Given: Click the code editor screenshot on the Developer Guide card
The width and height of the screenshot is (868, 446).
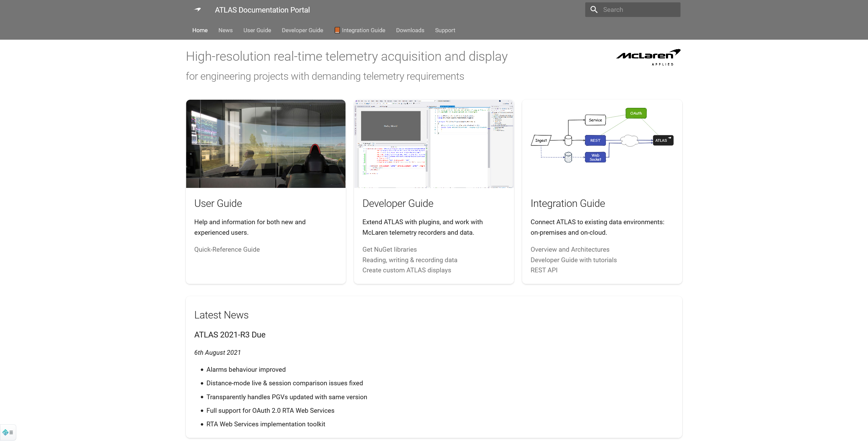Looking at the screenshot, I should [434, 144].
